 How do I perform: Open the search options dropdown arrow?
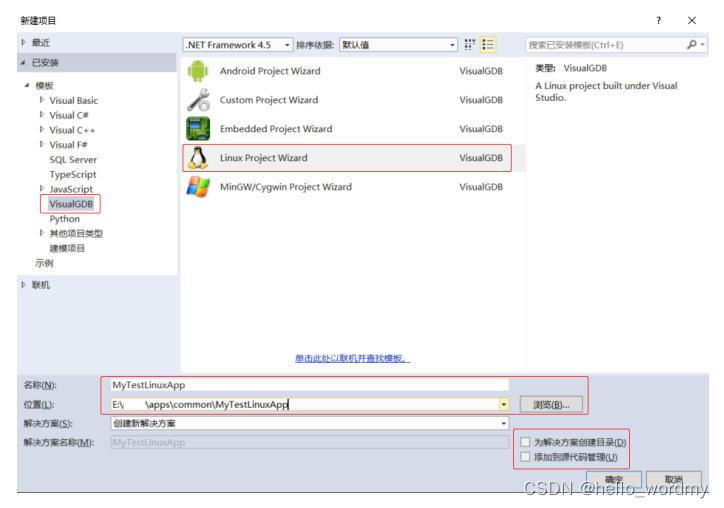click(702, 44)
